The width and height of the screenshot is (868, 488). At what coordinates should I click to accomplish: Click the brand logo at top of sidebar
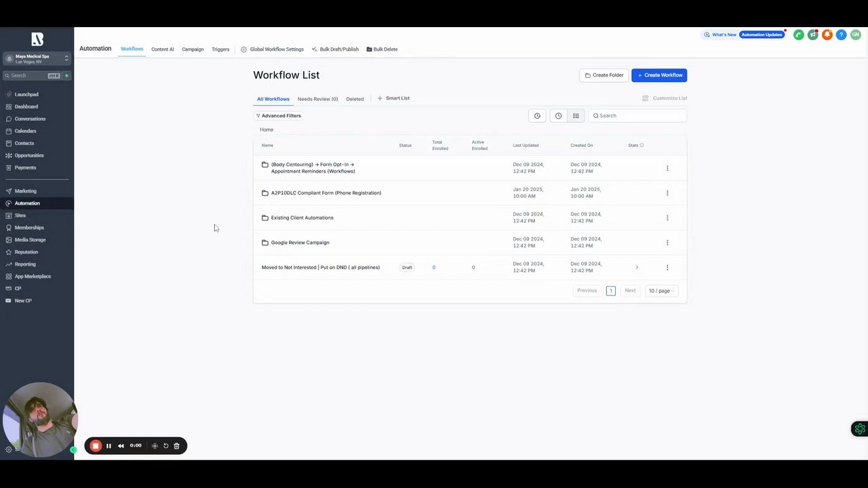(37, 39)
